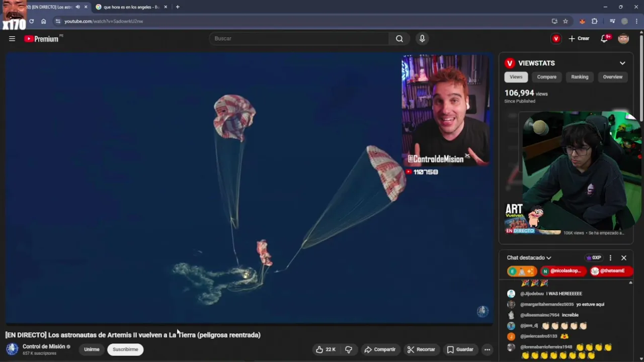Viewport: 644px width, 362px height.
Task: Open the browser extensions puzzle icon
Action: coord(595,21)
